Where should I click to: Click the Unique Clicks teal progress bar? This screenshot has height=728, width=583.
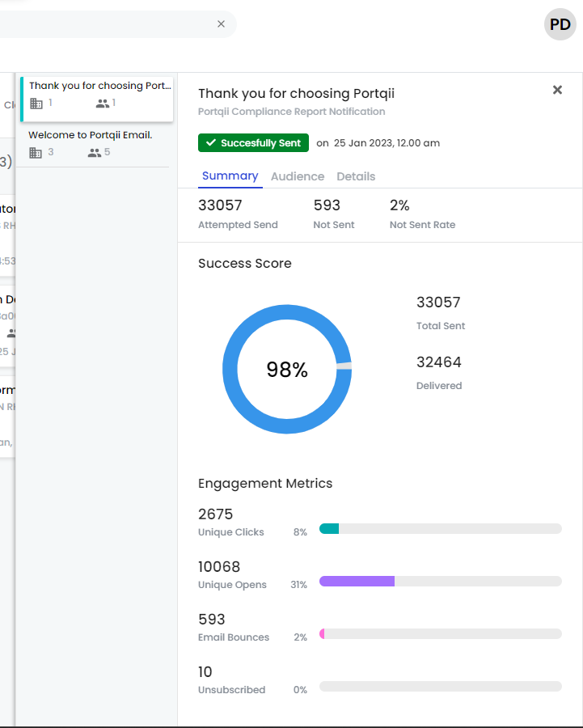click(330, 528)
